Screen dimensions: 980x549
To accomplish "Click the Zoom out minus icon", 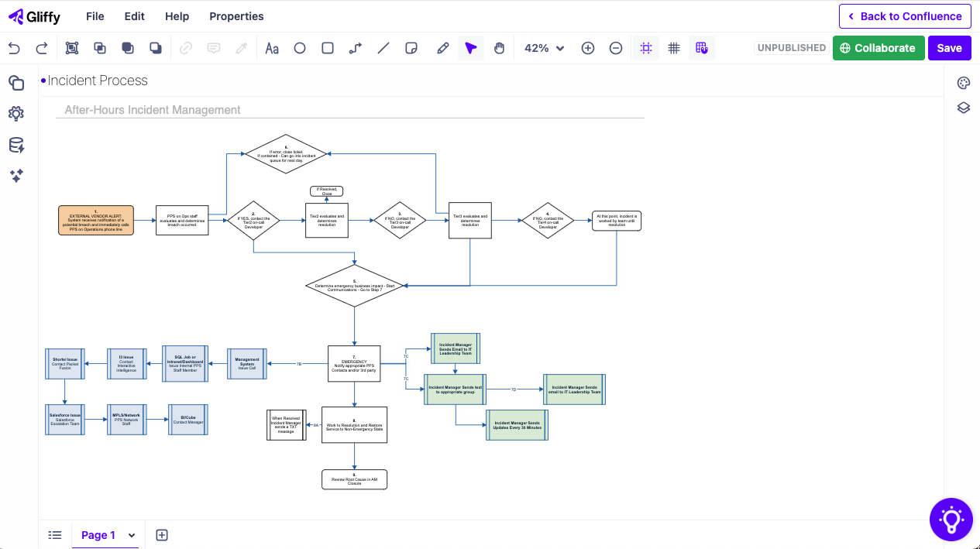I will (x=616, y=48).
